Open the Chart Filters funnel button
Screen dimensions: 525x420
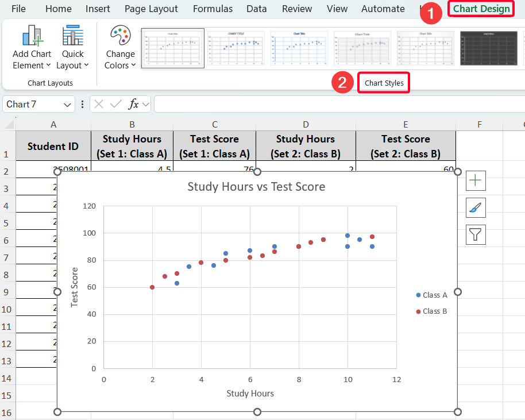tap(476, 234)
